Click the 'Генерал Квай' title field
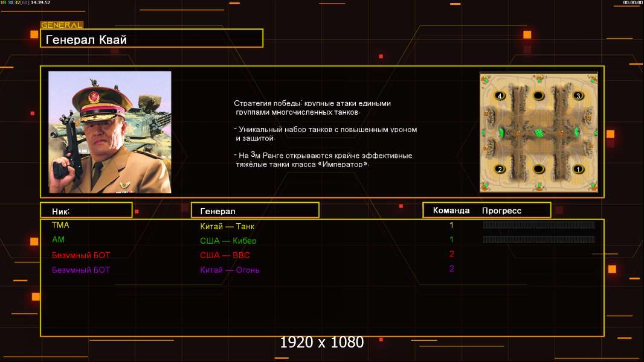Viewport: 644px width, 362px height. (x=151, y=39)
